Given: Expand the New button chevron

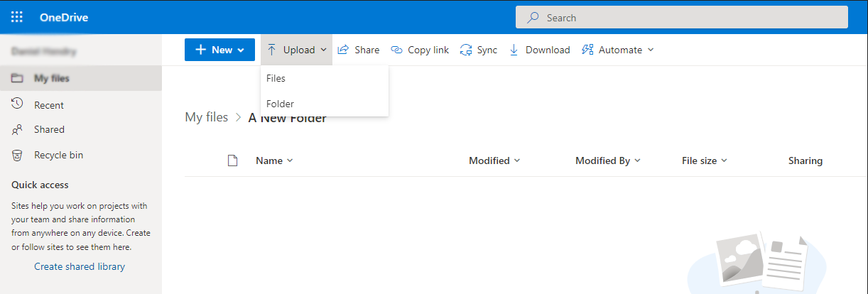Looking at the screenshot, I should coord(241,50).
